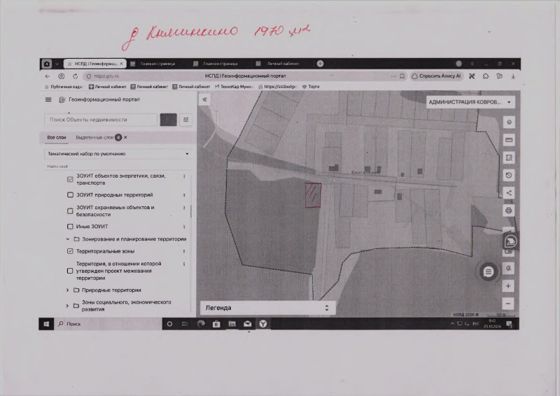Screen dimensions: 560x396
Task: Toggle the ЗОУИТ природных территорий checkbox
Action: coord(70,195)
